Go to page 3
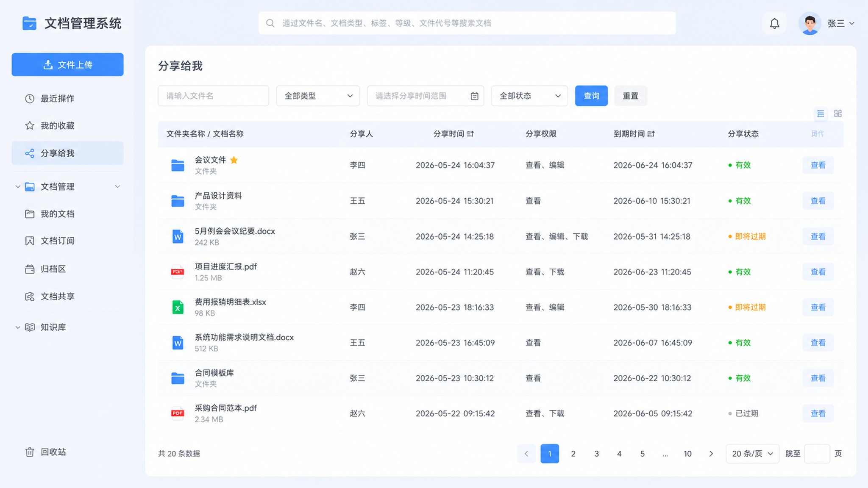The width and height of the screenshot is (868, 488). coord(596,454)
